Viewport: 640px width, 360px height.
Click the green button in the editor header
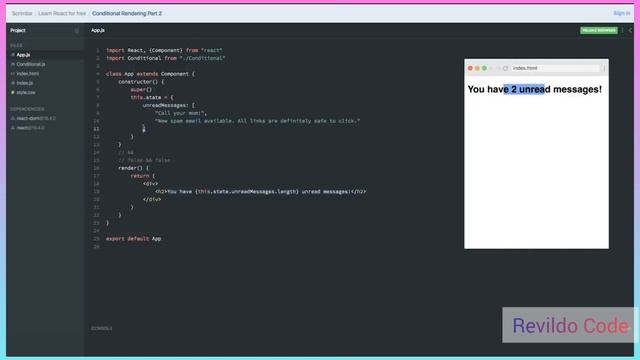click(x=599, y=31)
